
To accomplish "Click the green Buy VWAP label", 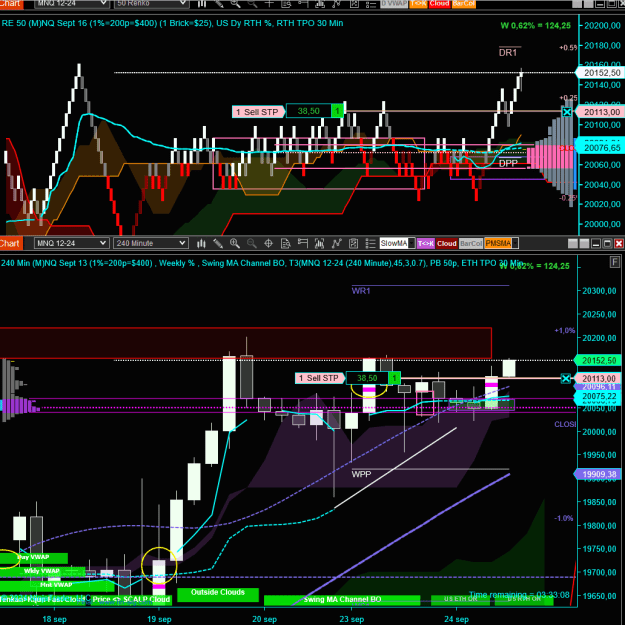I will coord(33,558).
